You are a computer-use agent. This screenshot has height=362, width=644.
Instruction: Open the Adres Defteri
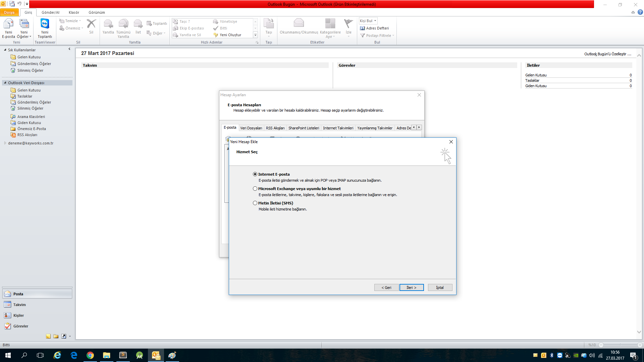pyautogui.click(x=374, y=28)
